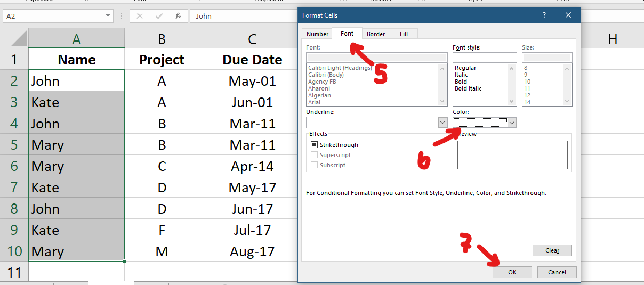Click the Project header cell
This screenshot has height=285, width=644.
click(162, 60)
